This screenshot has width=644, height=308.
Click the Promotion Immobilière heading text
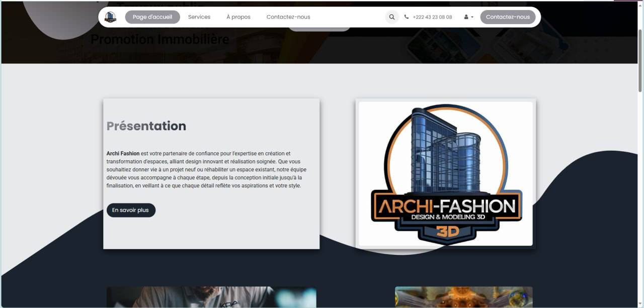pyautogui.click(x=160, y=39)
